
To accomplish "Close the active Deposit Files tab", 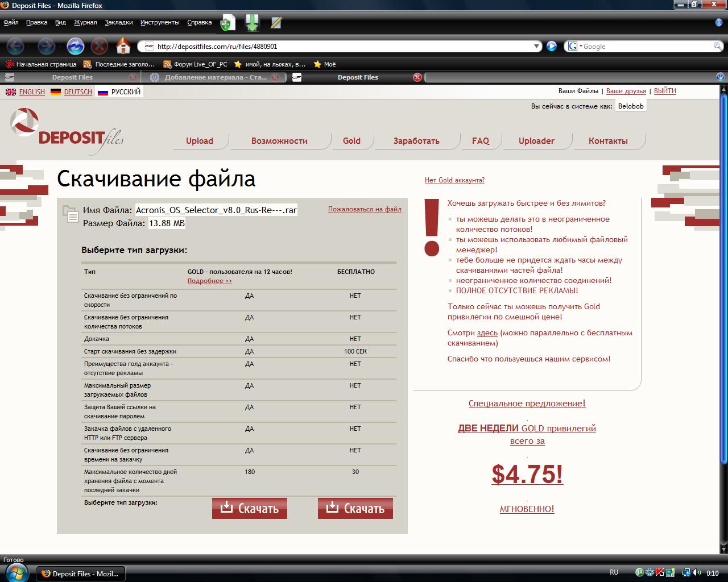I will point(417,77).
